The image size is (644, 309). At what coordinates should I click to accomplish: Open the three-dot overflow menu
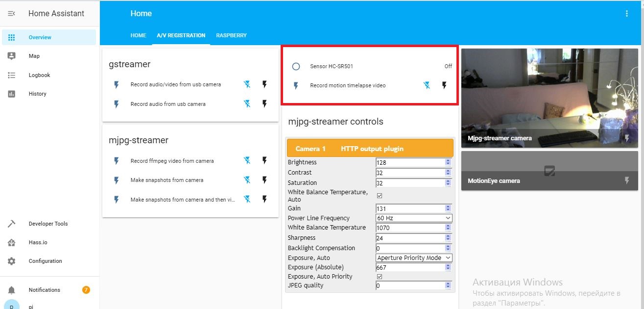(626, 14)
